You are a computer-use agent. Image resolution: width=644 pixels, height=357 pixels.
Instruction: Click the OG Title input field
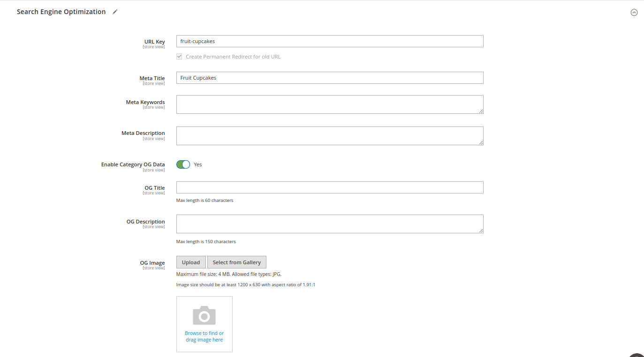click(x=328, y=187)
